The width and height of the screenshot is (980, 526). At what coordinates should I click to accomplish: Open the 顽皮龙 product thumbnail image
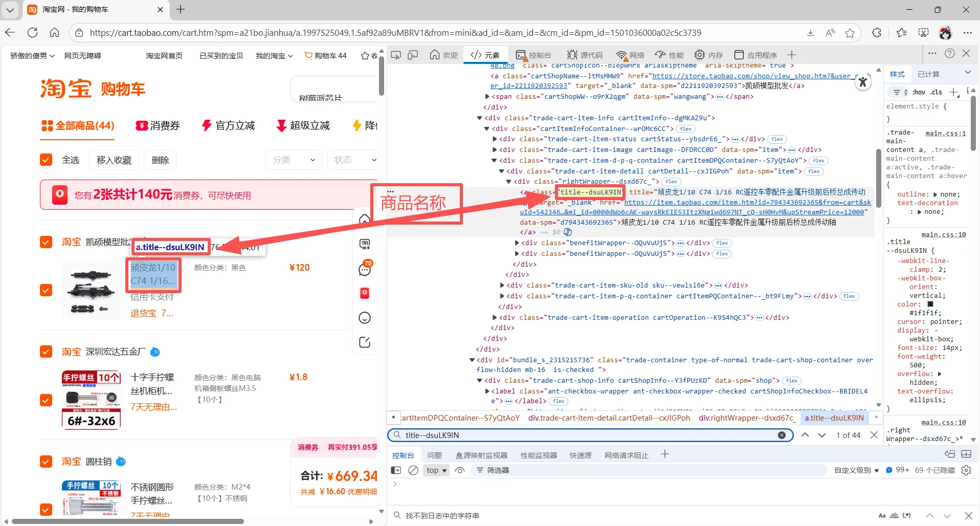point(91,290)
